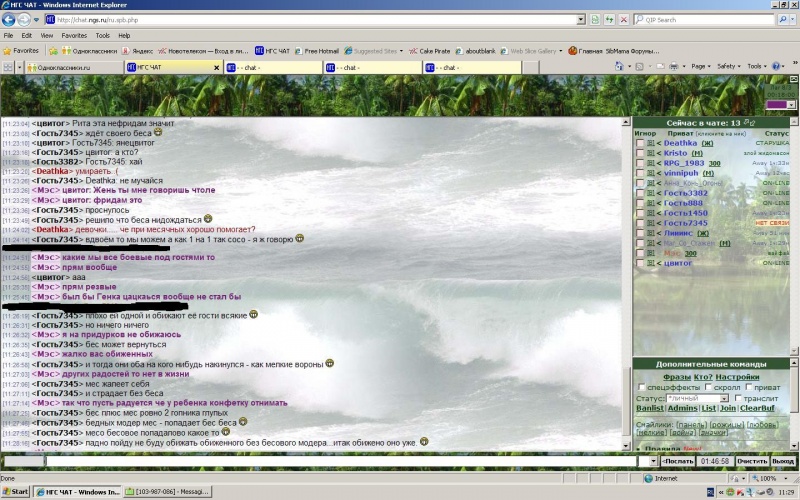Tick the ignore checkbox next to Kristo
The width and height of the screenshot is (800, 500).
(x=640, y=153)
